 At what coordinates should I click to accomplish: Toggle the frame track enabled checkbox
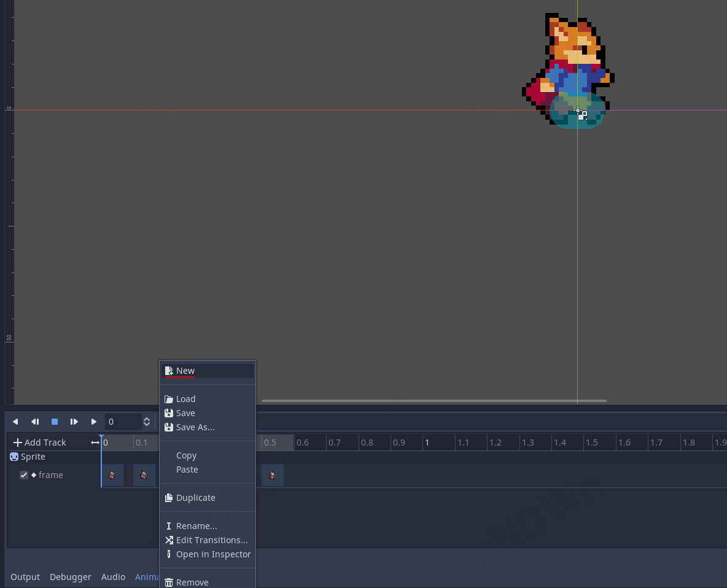pyautogui.click(x=24, y=475)
